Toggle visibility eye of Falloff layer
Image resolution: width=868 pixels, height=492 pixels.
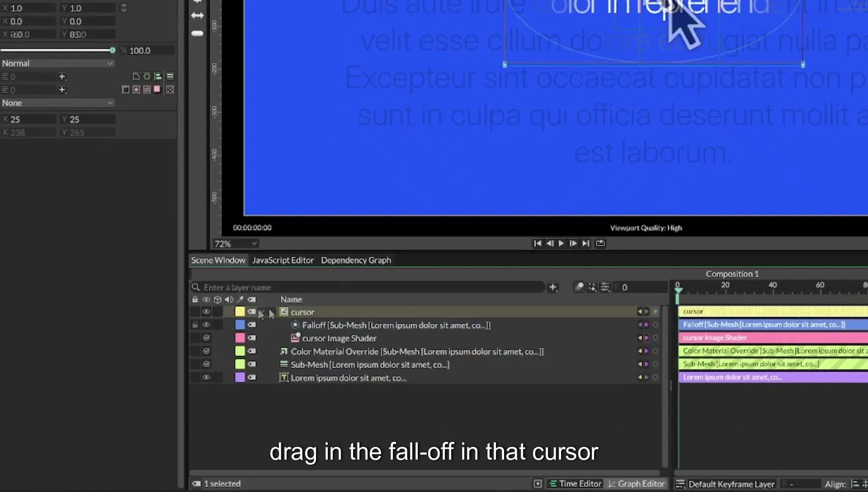pos(206,325)
